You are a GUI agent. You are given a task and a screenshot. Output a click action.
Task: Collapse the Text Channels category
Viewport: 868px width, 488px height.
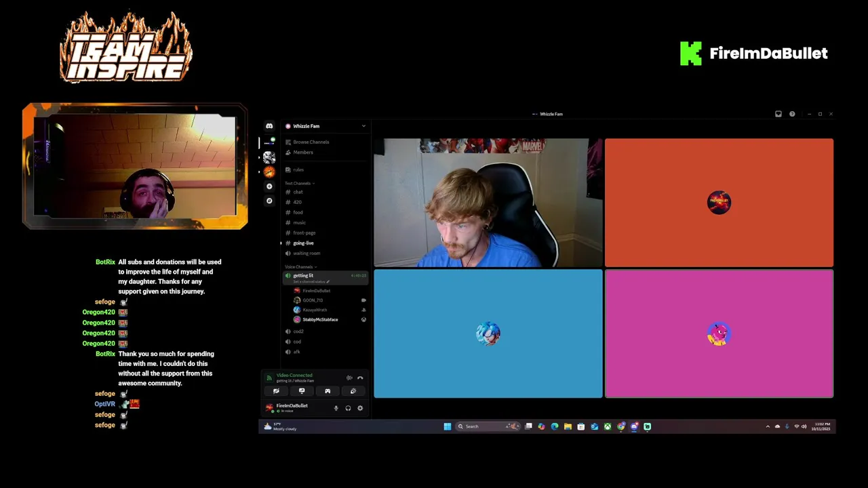pos(299,183)
